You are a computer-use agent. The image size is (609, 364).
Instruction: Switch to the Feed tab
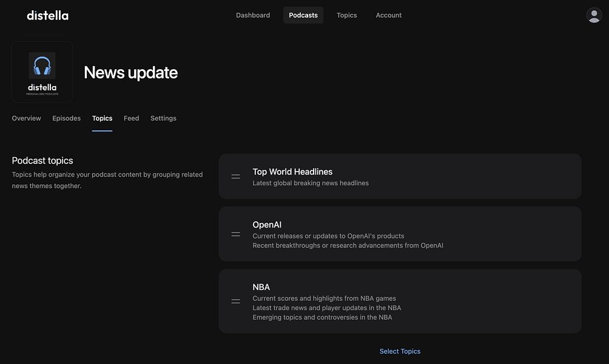tap(131, 118)
